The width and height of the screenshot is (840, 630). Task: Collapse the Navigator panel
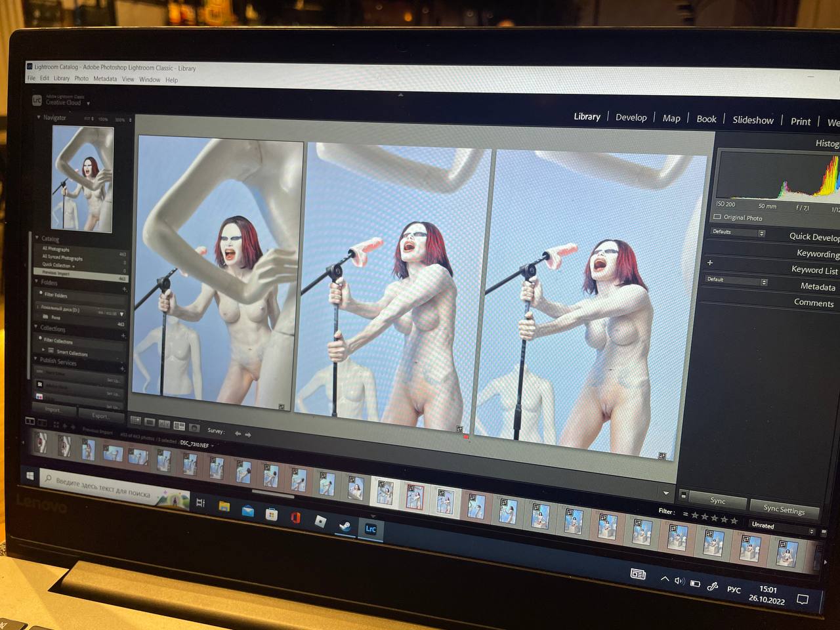point(38,117)
